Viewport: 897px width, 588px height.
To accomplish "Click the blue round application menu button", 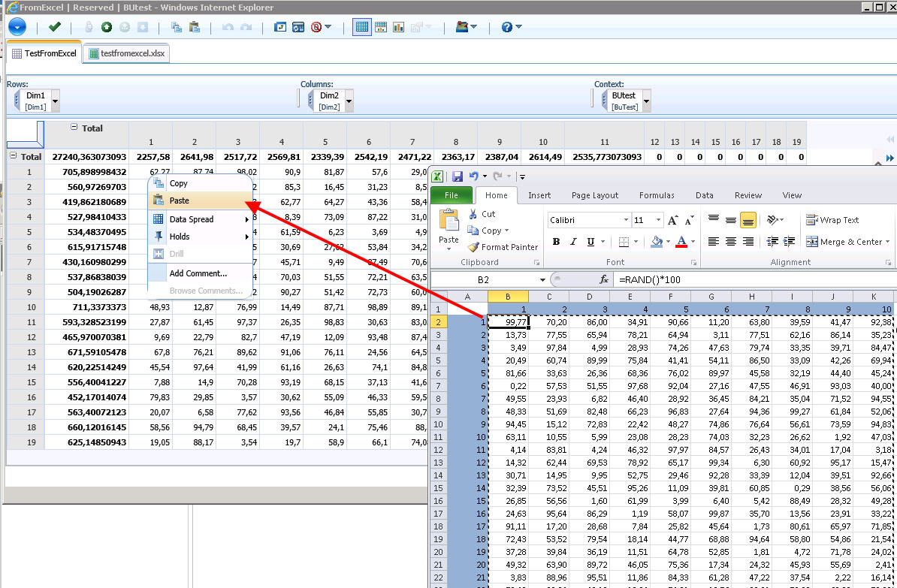I will (x=17, y=27).
